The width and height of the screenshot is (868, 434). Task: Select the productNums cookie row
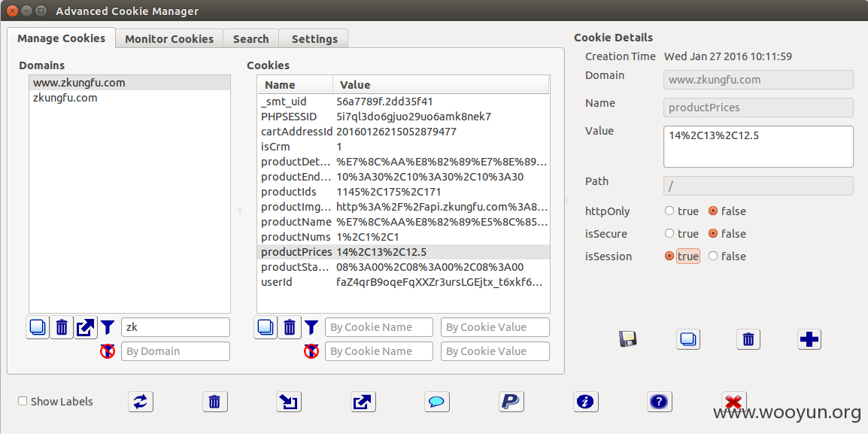(403, 237)
